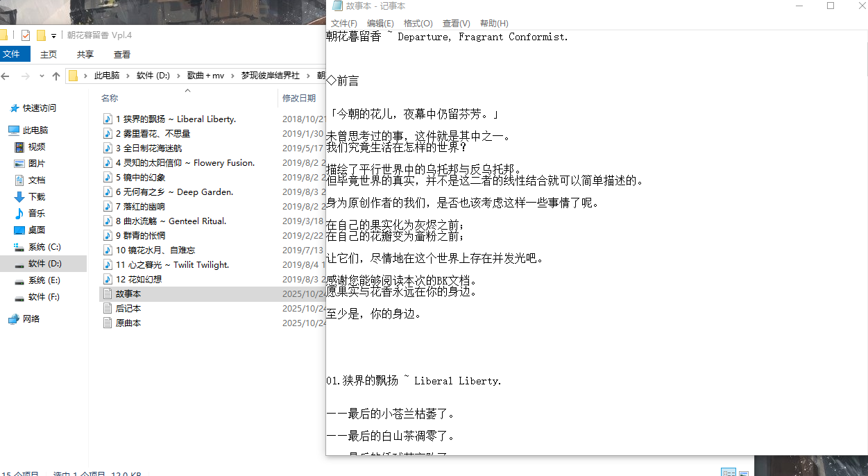Viewport: 868px width, 476px height.
Task: Switch to the 查看 ribbon tab in Explorer
Action: coord(122,55)
